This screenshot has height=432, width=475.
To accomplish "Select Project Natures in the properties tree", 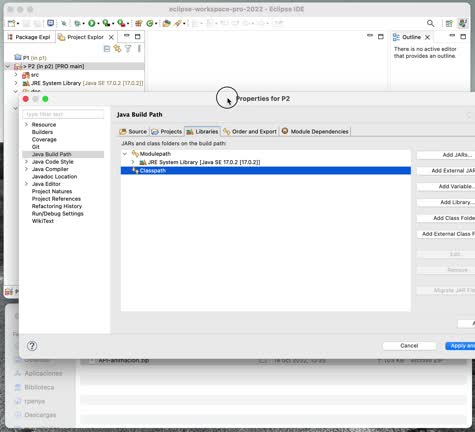I will (52, 191).
